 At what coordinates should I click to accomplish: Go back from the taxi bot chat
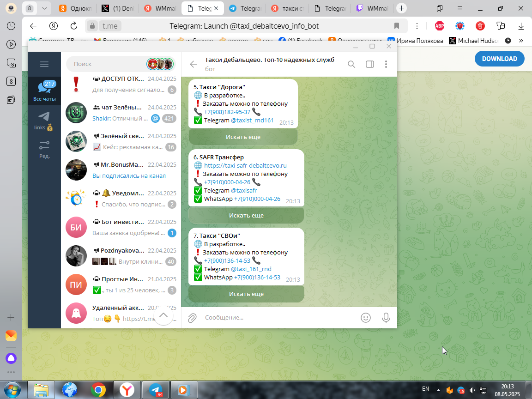click(193, 64)
